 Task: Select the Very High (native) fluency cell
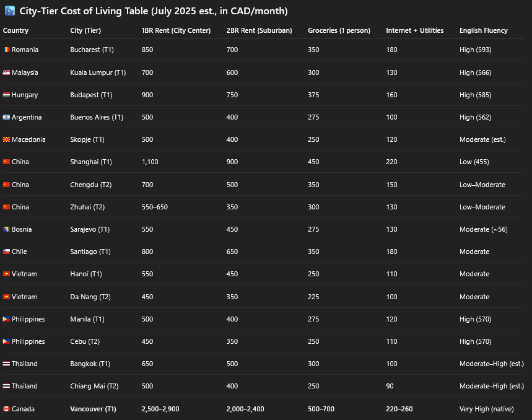tap(487, 409)
